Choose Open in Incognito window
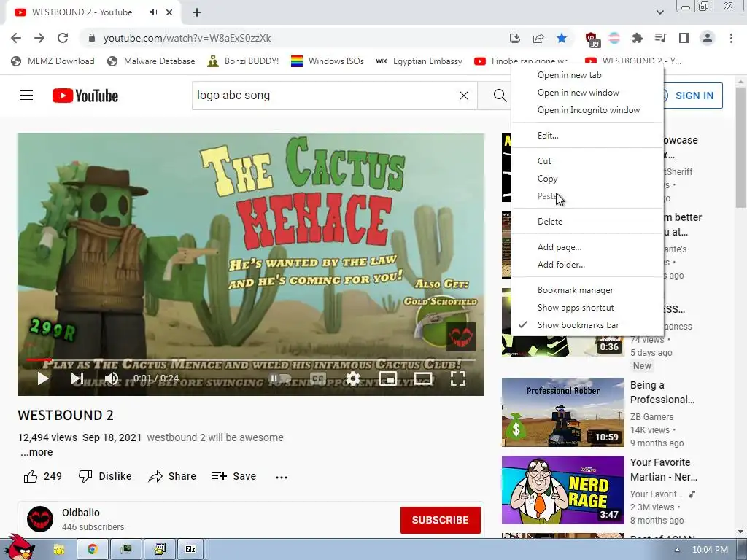Image resolution: width=747 pixels, height=560 pixels. (587, 110)
